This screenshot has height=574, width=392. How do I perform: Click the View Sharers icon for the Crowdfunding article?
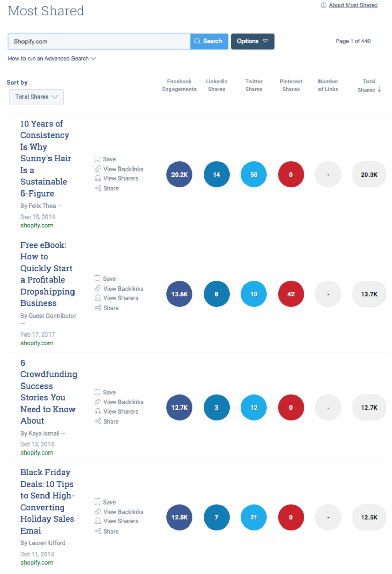[x=99, y=411]
